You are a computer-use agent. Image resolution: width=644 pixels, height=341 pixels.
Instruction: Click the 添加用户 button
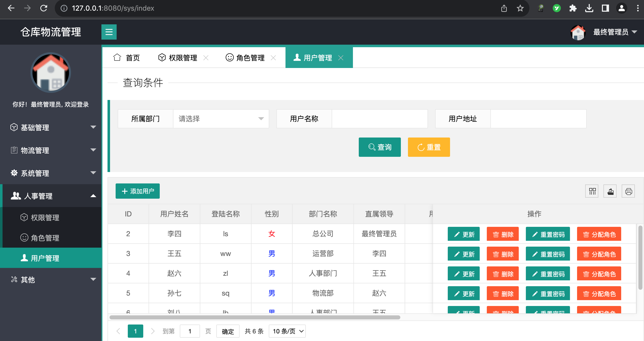click(138, 191)
